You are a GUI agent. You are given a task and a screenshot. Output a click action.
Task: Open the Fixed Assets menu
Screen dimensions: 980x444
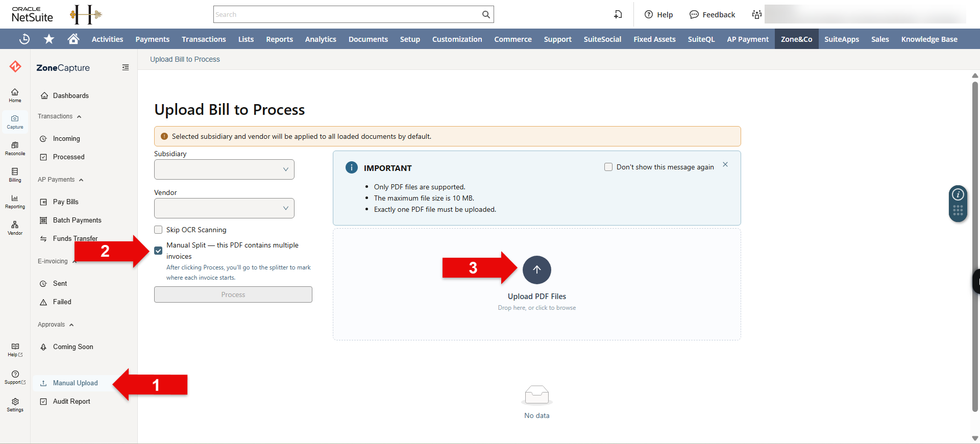(x=654, y=39)
